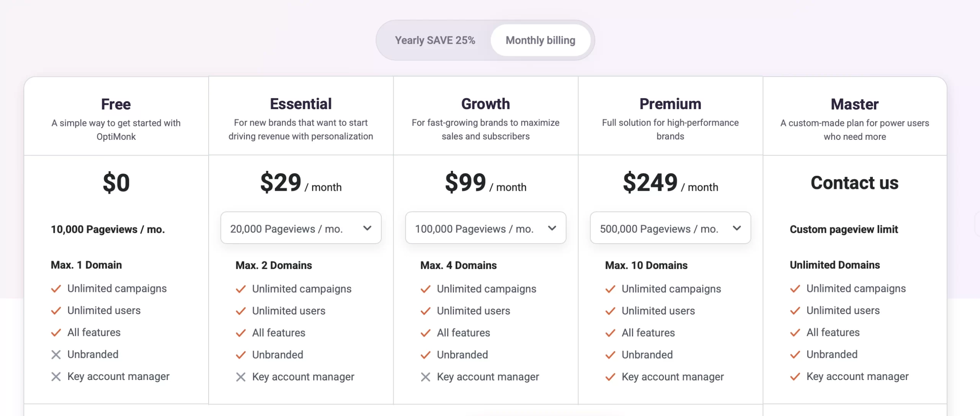Click the checkmark beside Unbranded in Growth column
The width and height of the screenshot is (980, 416).
(425, 355)
